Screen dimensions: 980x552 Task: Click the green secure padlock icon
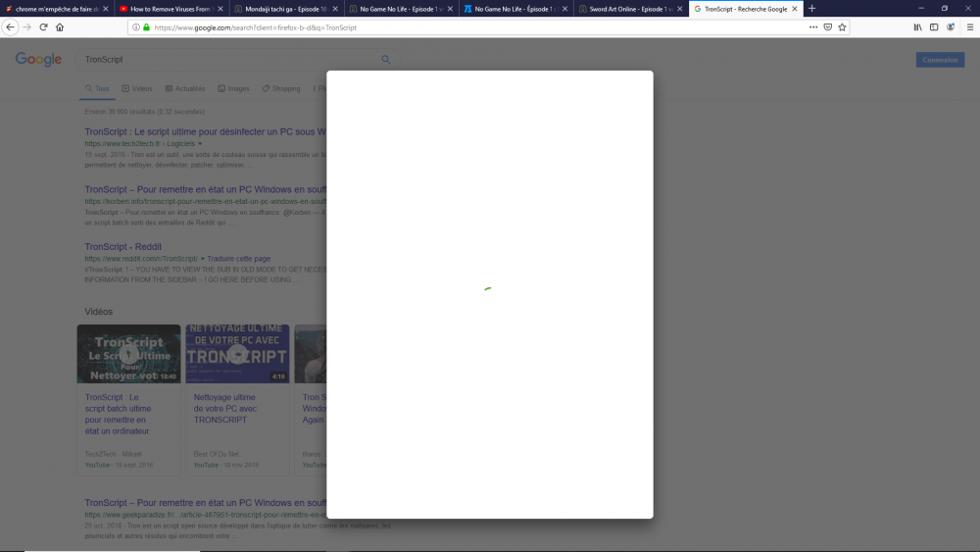pyautogui.click(x=146, y=27)
